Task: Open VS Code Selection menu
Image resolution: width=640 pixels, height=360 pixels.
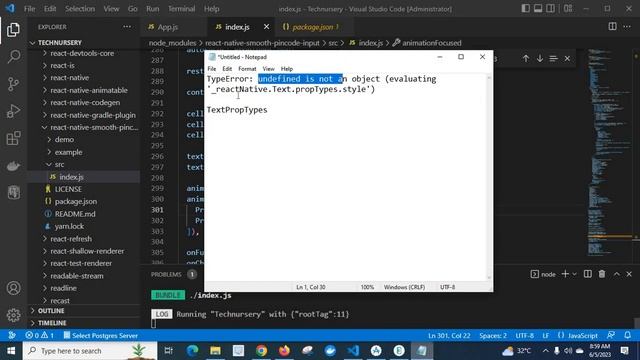Action: tap(80, 9)
